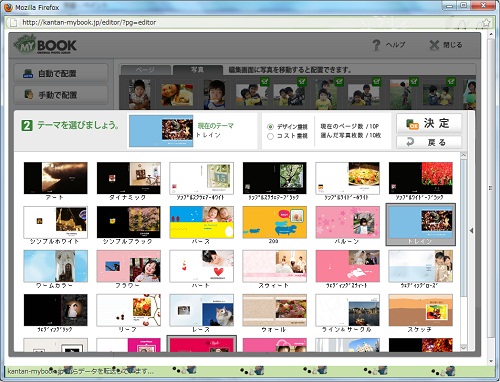The height and width of the screenshot is (382, 500).
Task: Click the browser address bar URL
Action: click(x=89, y=22)
